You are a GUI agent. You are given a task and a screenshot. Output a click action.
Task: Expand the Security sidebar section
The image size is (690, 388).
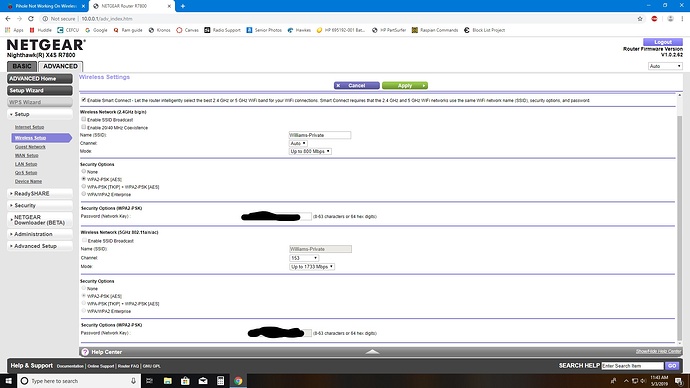coord(40,205)
